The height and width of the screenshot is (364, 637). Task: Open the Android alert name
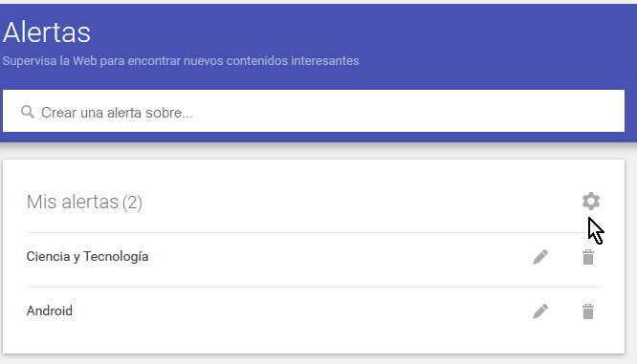(x=50, y=310)
